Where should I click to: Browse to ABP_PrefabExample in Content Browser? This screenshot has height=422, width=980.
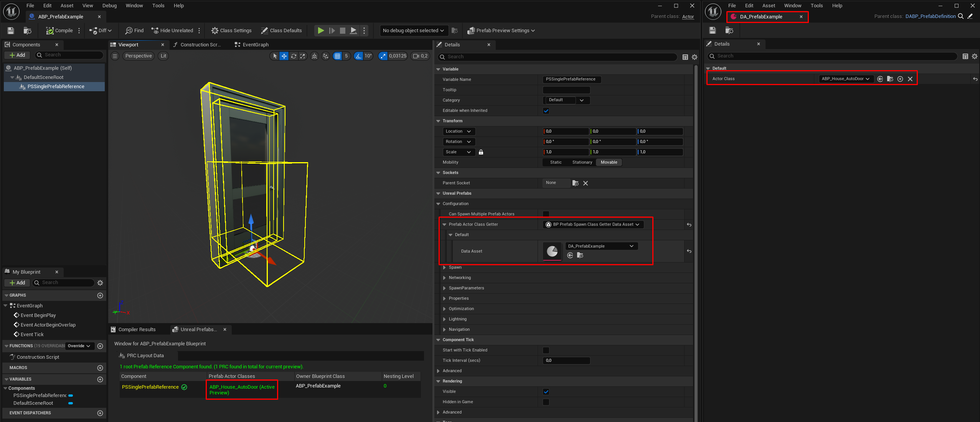pos(27,31)
